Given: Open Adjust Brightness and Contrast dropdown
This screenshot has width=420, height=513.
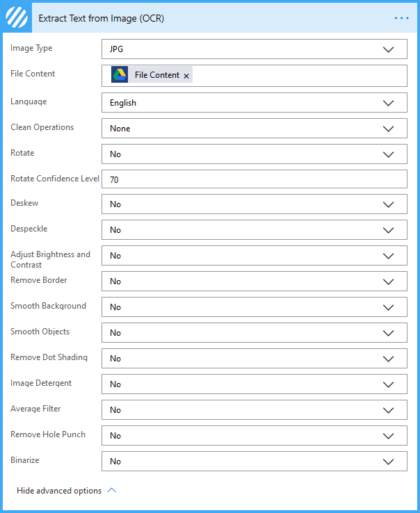Looking at the screenshot, I should pyautogui.click(x=255, y=256).
